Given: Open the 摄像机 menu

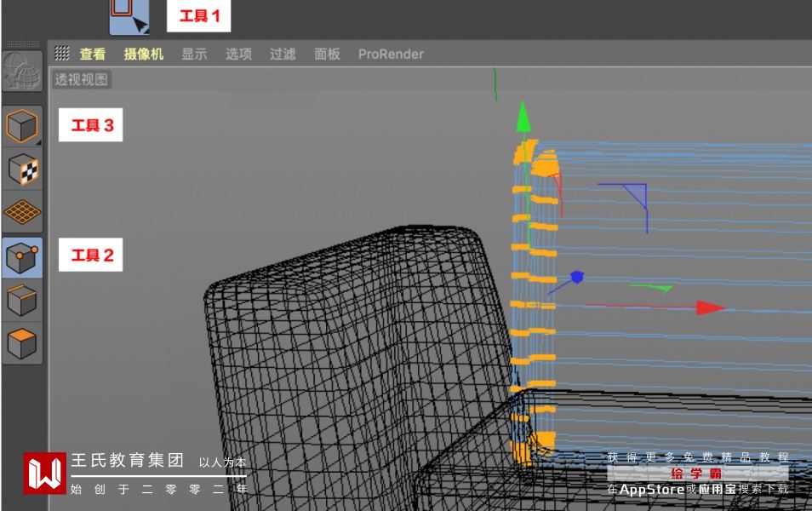Looking at the screenshot, I should pyautogui.click(x=144, y=54).
